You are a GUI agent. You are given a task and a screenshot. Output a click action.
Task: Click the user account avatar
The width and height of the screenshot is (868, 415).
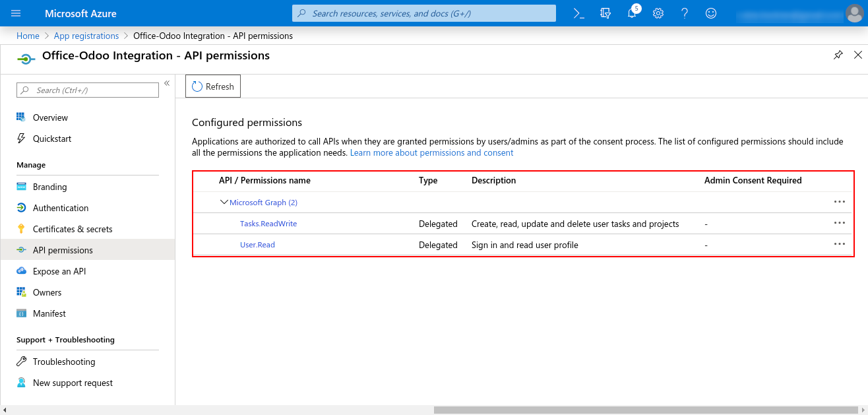click(x=854, y=13)
